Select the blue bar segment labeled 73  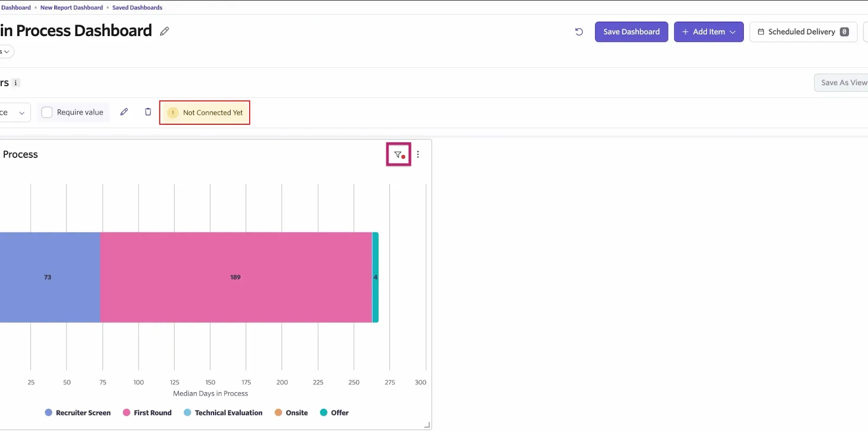pos(50,277)
